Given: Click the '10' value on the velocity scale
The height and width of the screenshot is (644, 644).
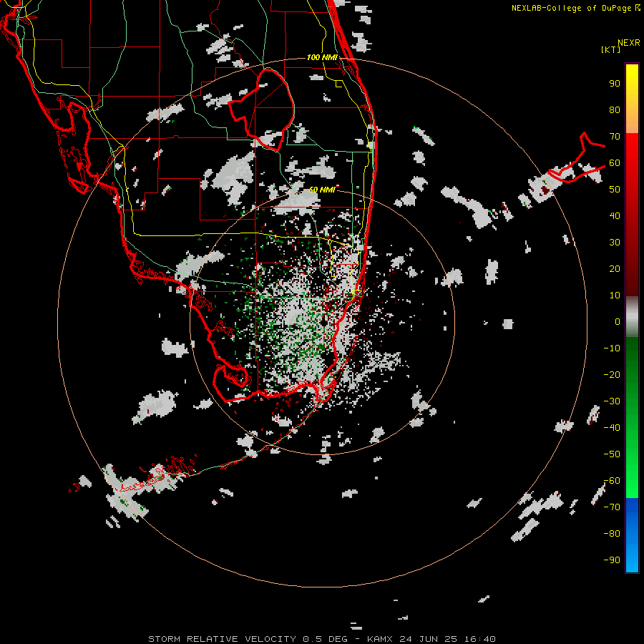Looking at the screenshot, I should click(615, 296).
